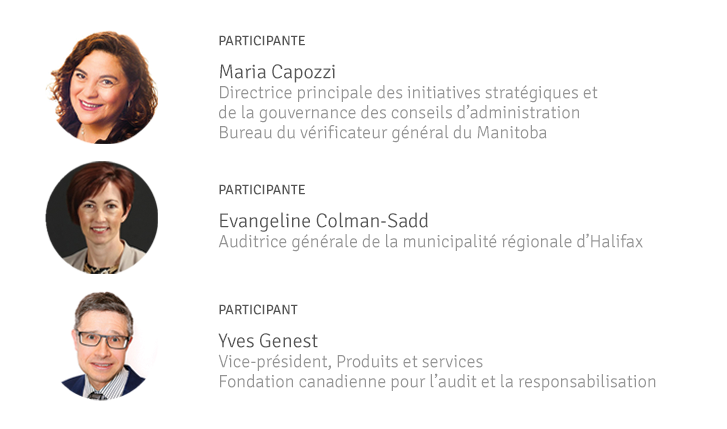Screen dimensions: 727x429
Task: Click 'Directrice principale des initiatives stratégiques et' line
Action: click(x=408, y=93)
